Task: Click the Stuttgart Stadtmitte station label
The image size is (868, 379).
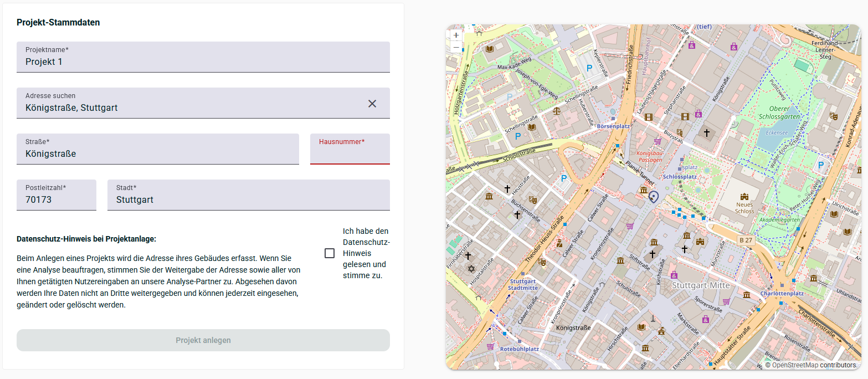Action: click(523, 285)
